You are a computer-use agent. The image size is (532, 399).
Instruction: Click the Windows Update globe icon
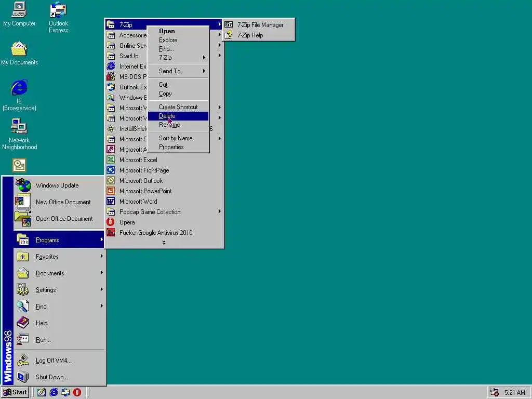click(23, 185)
